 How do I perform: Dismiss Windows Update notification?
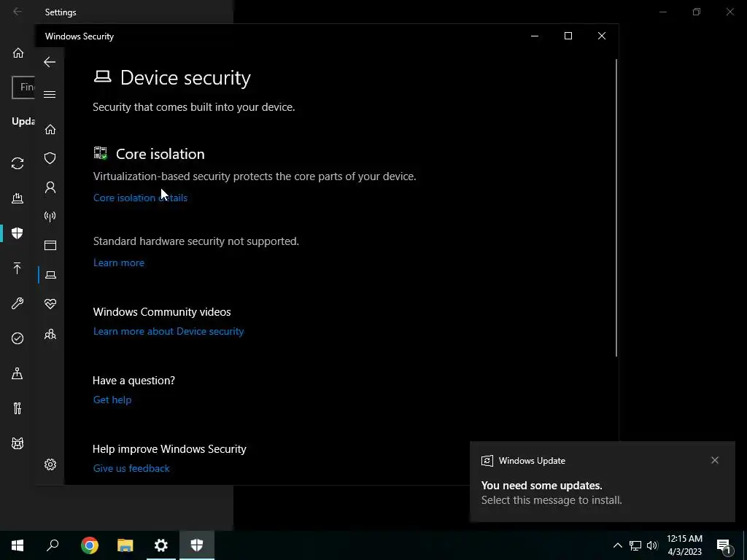click(x=715, y=460)
